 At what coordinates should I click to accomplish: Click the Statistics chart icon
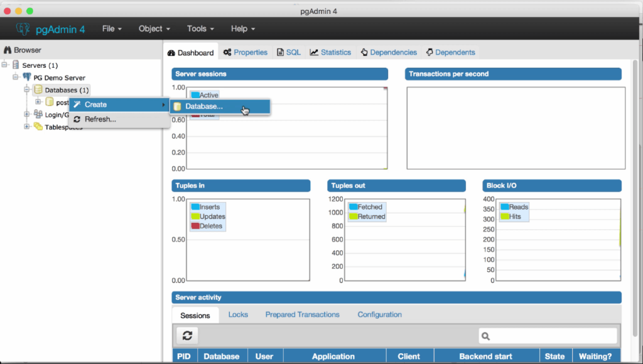pyautogui.click(x=315, y=52)
